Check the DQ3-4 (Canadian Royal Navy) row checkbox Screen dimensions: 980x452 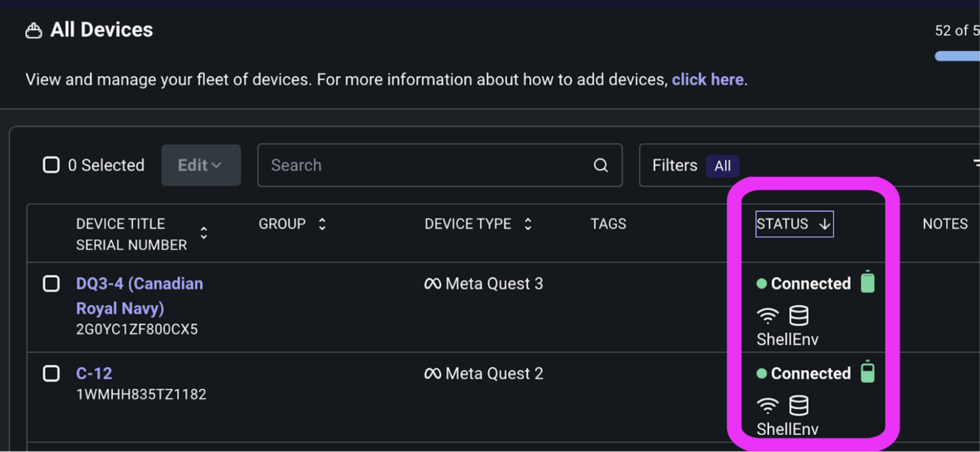pos(51,284)
